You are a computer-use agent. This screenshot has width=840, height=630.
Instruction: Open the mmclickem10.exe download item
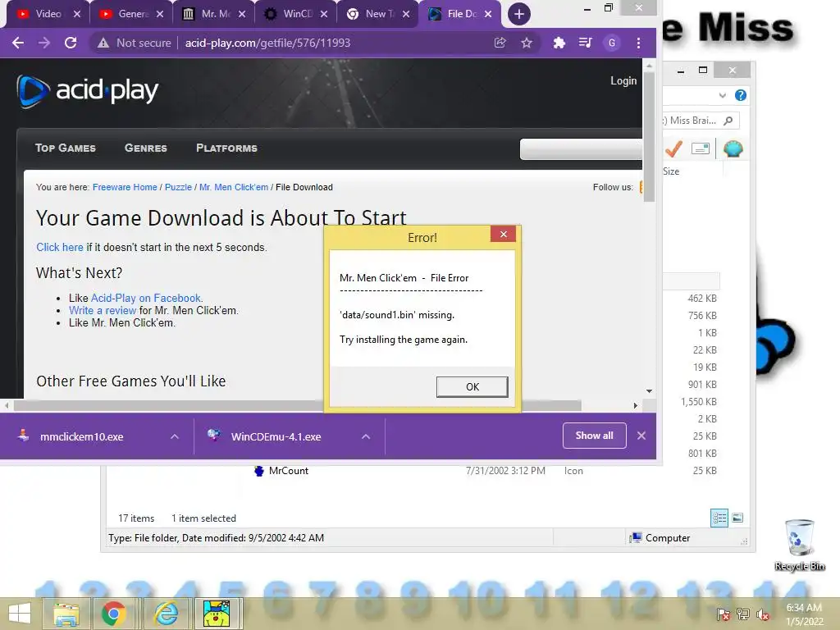(x=81, y=436)
